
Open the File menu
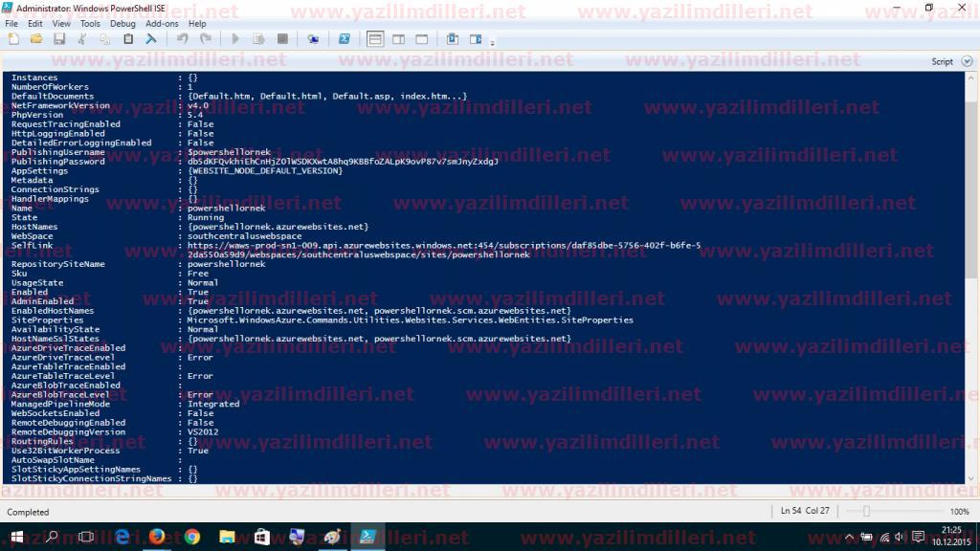[x=11, y=24]
